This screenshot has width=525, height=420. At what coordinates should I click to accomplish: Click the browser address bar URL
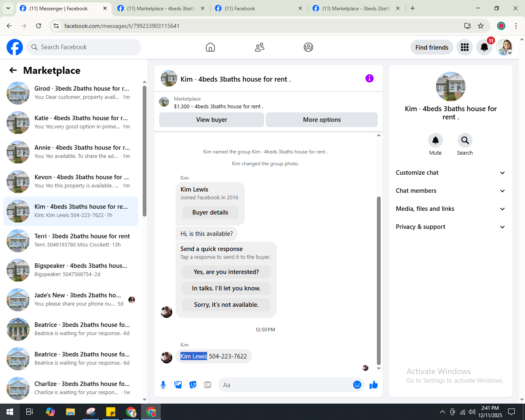click(122, 26)
